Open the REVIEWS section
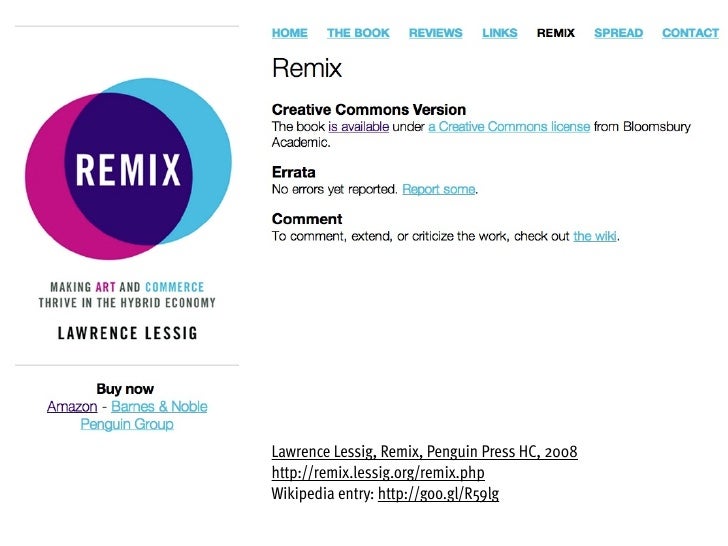The width and height of the screenshot is (728, 546). [x=436, y=33]
